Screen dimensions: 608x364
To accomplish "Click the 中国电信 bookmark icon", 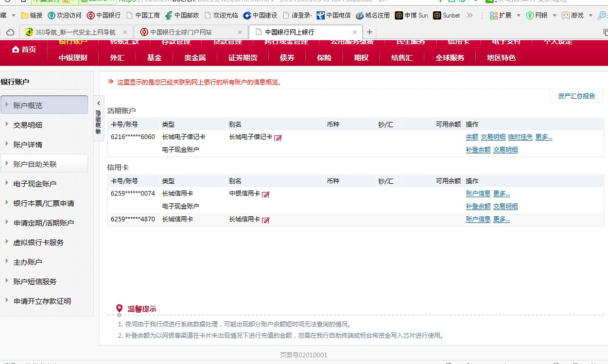I will (321, 15).
